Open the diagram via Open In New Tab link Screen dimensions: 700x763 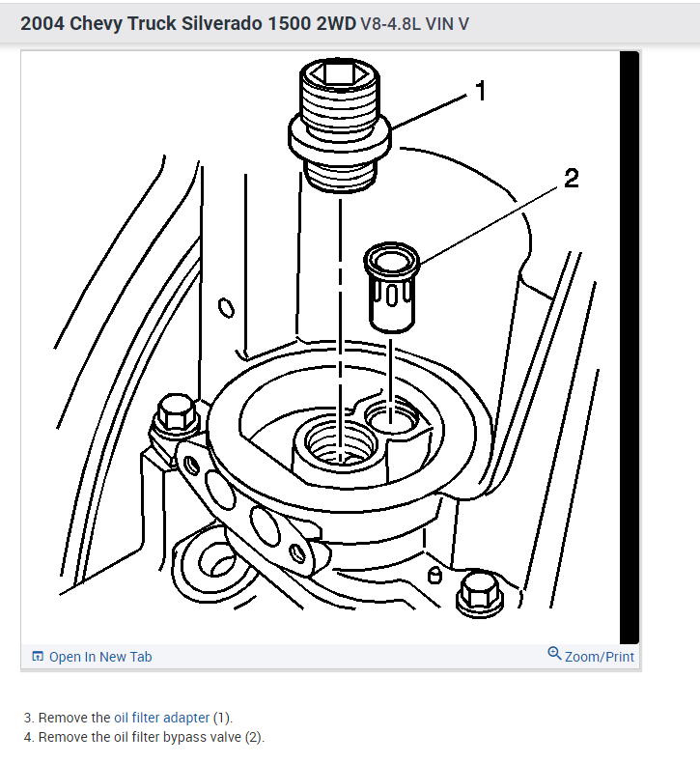[100, 657]
